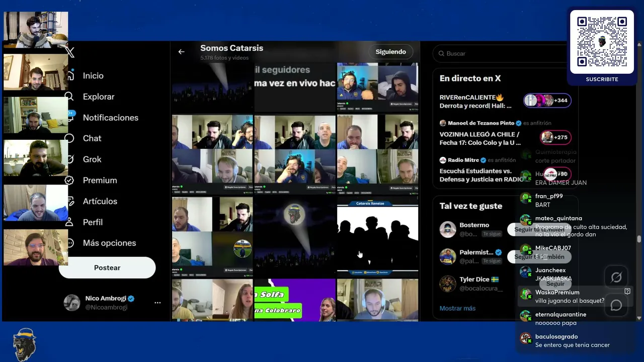The image size is (644, 362).
Task: Open the VOZINHA LLEGÓ A CHILE live broadcast
Action: (480, 138)
